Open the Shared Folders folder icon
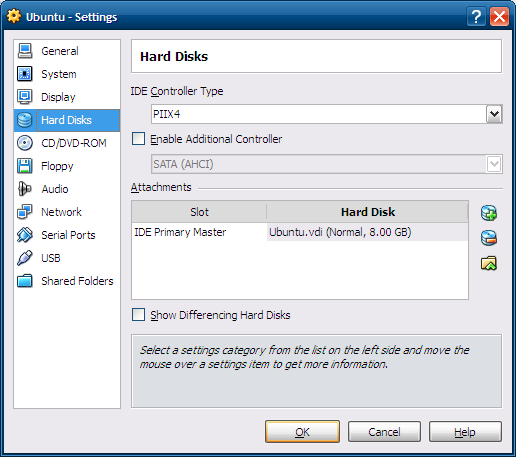 click(x=25, y=281)
